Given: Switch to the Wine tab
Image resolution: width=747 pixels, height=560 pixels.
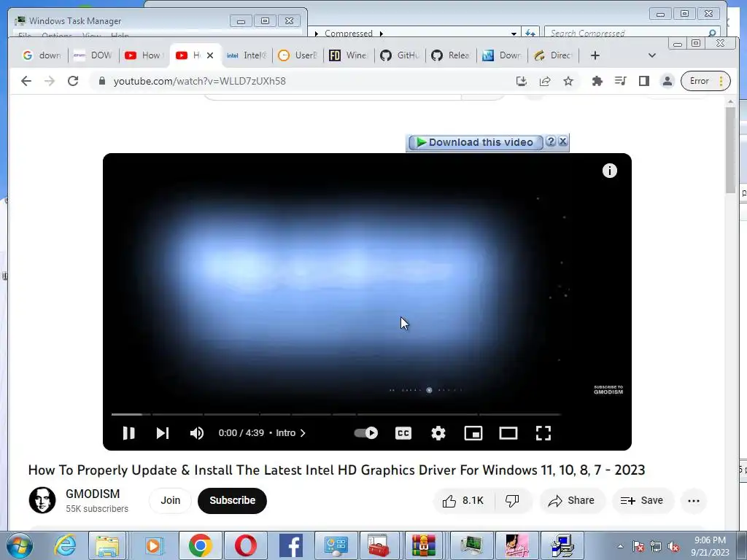Looking at the screenshot, I should (349, 55).
